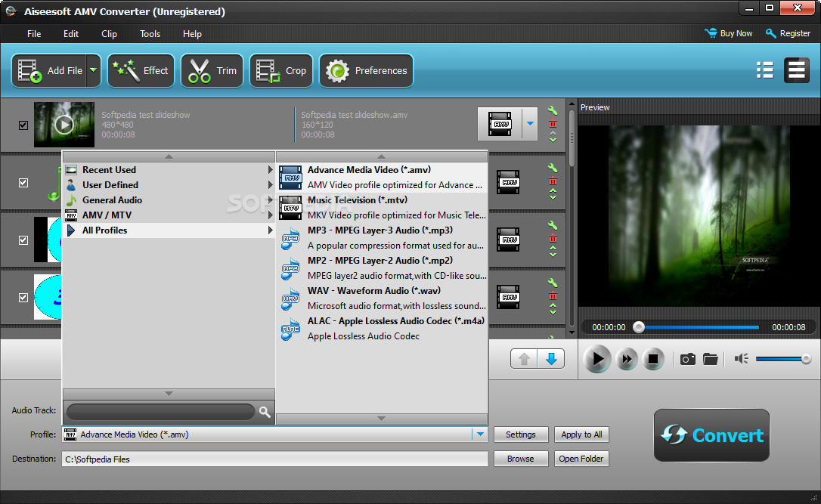Expand the Add File dropdown arrow
Image resolution: width=821 pixels, height=504 pixels.
click(x=94, y=71)
